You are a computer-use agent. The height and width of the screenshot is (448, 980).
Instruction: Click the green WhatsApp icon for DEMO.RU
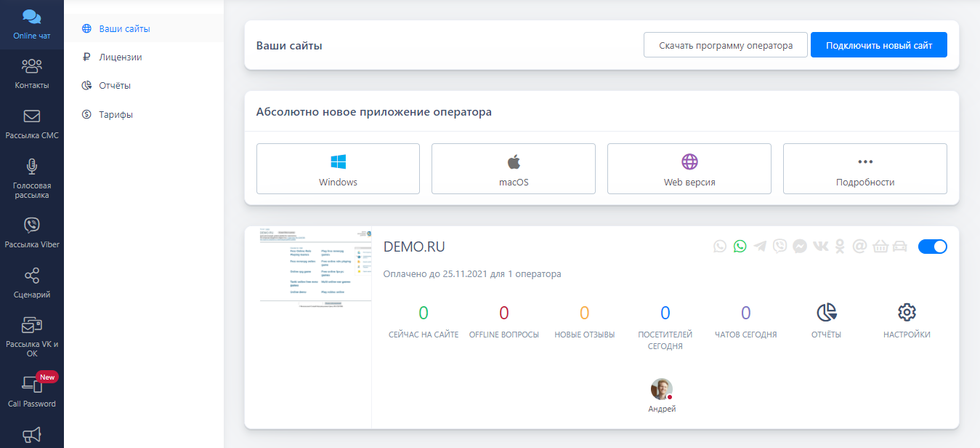(740, 247)
